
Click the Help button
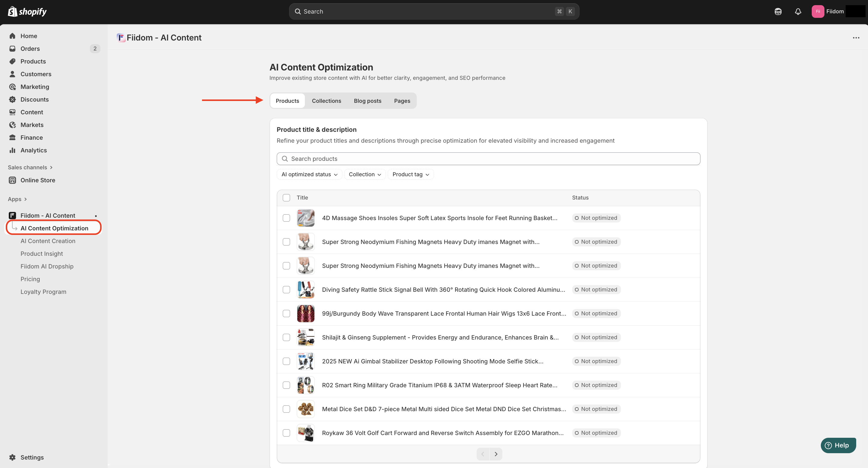pyautogui.click(x=838, y=445)
